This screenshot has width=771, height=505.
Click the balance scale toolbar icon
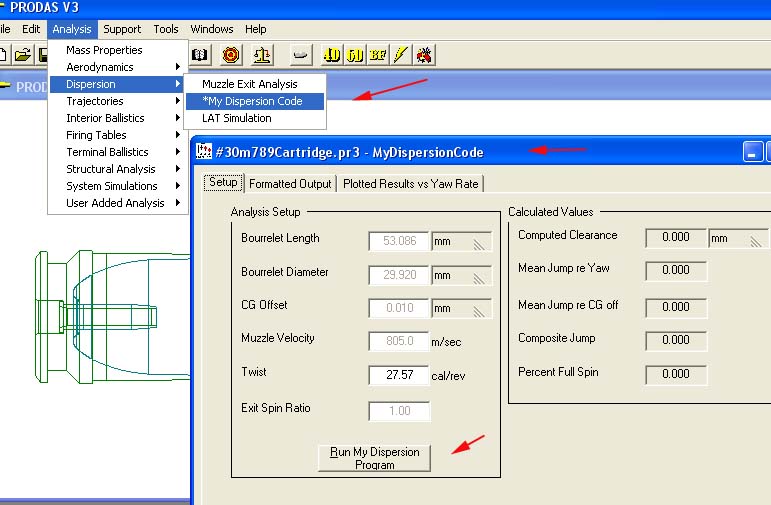coord(262,55)
